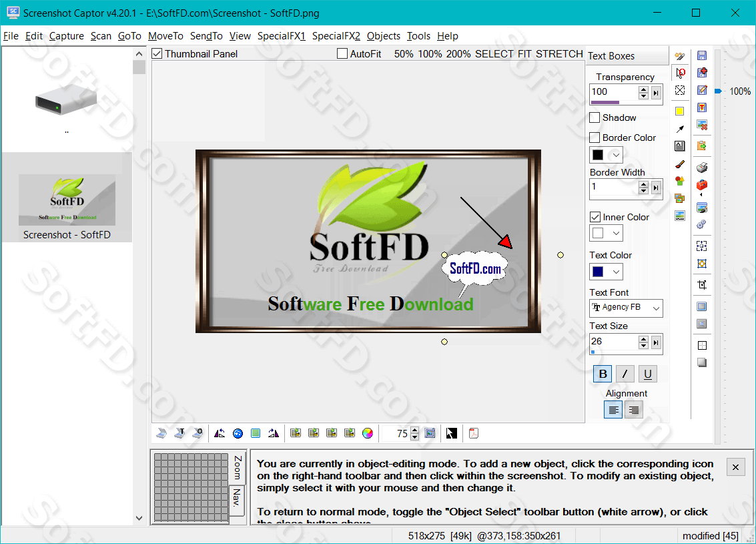Toggle the Thumbnail Panel checkbox
Screen dimensions: 756x544
[157, 53]
